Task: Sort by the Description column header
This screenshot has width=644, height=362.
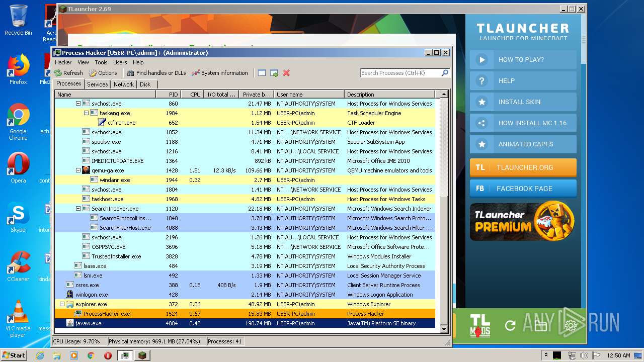Action: tap(390, 94)
